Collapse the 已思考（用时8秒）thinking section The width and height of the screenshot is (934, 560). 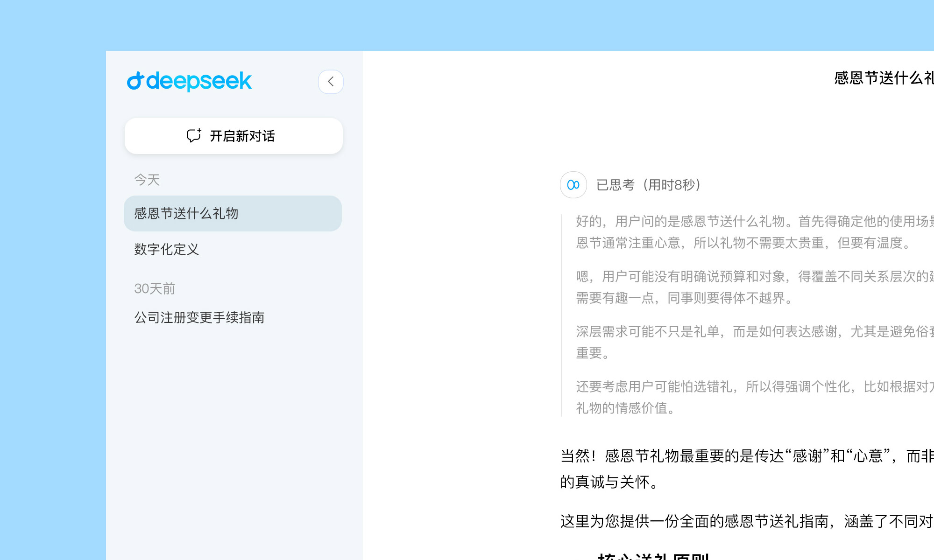point(649,185)
